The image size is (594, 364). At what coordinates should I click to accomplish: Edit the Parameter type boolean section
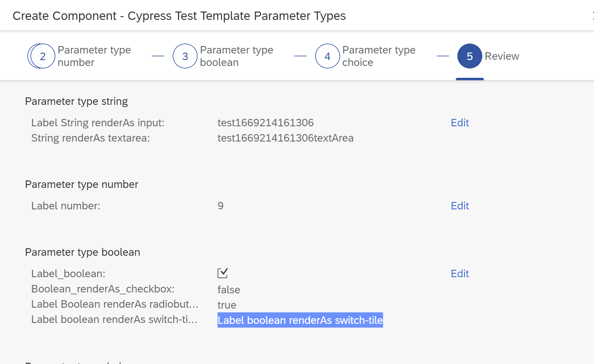460,273
